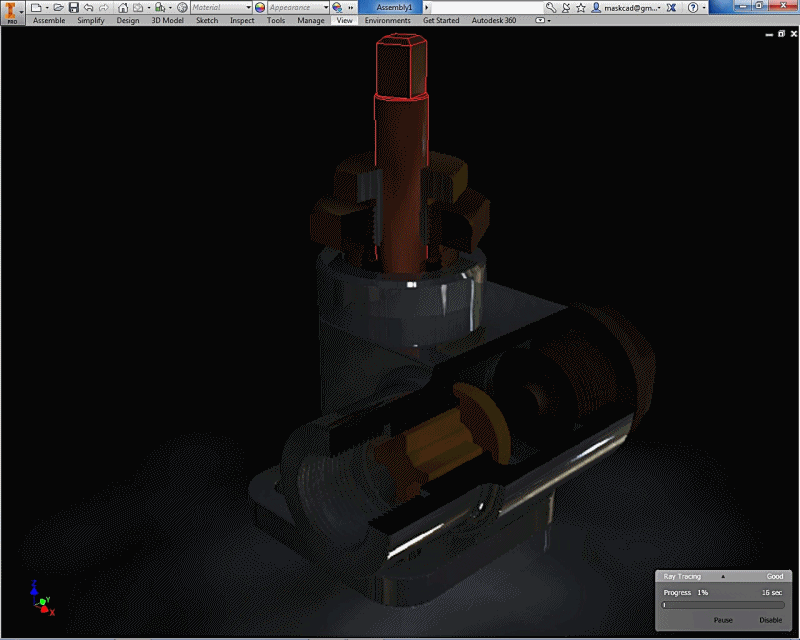800x640 pixels.
Task: Select the red highlighted valve stem in viewport
Action: click(x=401, y=148)
